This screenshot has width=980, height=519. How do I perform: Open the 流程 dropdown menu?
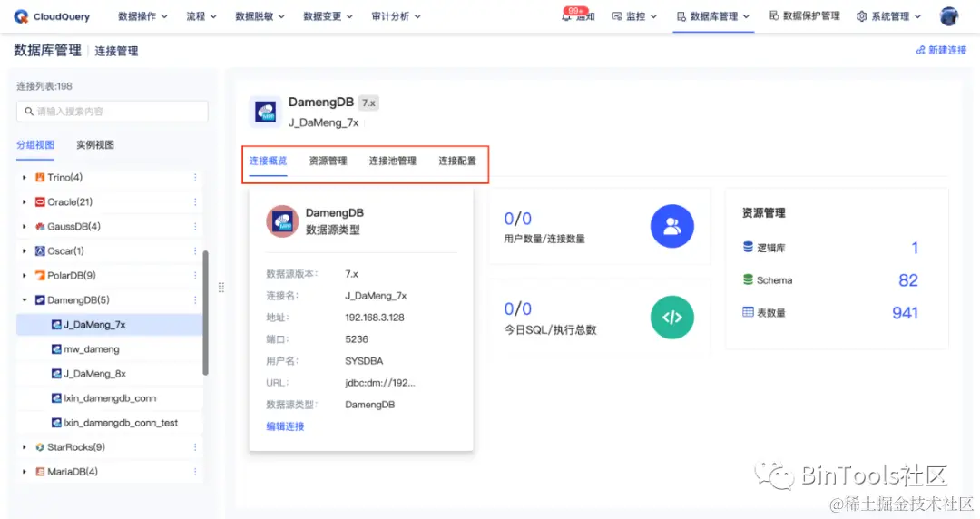[x=201, y=16]
